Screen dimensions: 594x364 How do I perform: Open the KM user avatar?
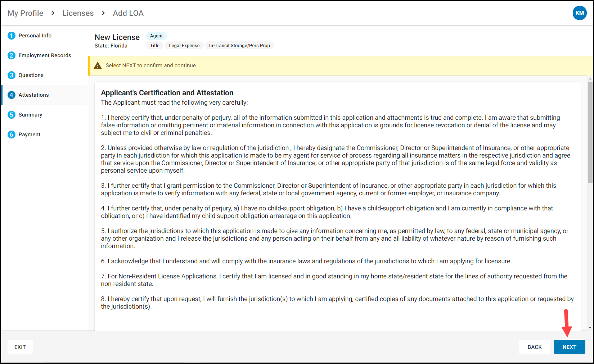click(580, 13)
